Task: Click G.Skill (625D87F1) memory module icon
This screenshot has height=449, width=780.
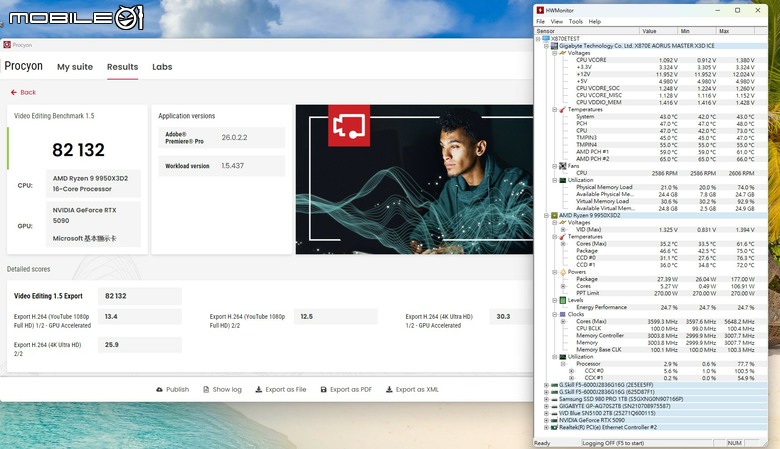Action: pos(554,392)
